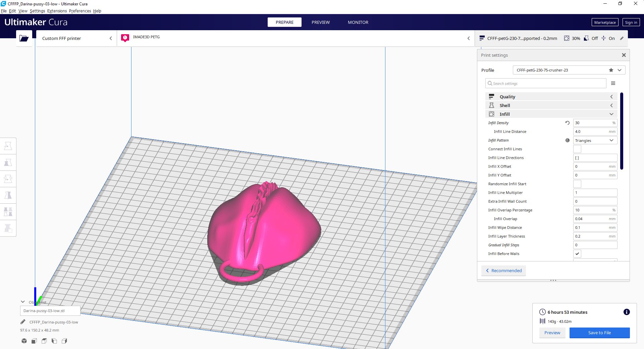The height and width of the screenshot is (349, 644).
Task: Click the support Off summary icon
Action: point(586,38)
